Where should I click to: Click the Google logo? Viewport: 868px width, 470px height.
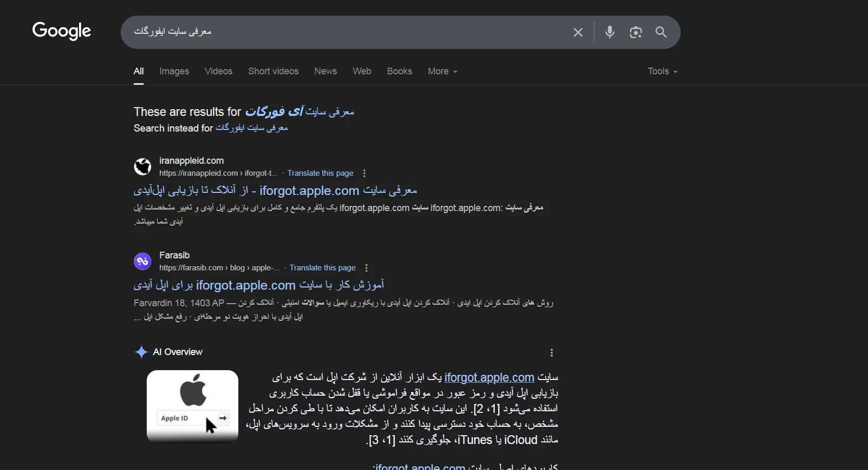click(61, 31)
